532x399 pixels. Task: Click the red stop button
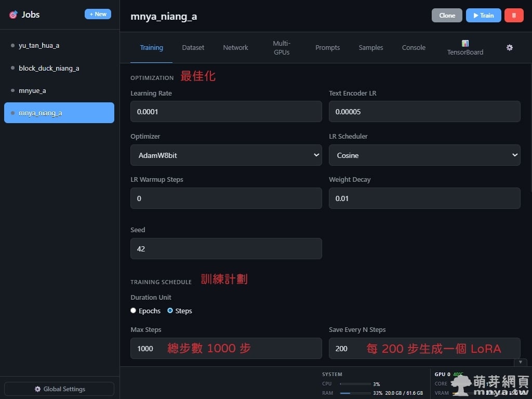coord(513,16)
